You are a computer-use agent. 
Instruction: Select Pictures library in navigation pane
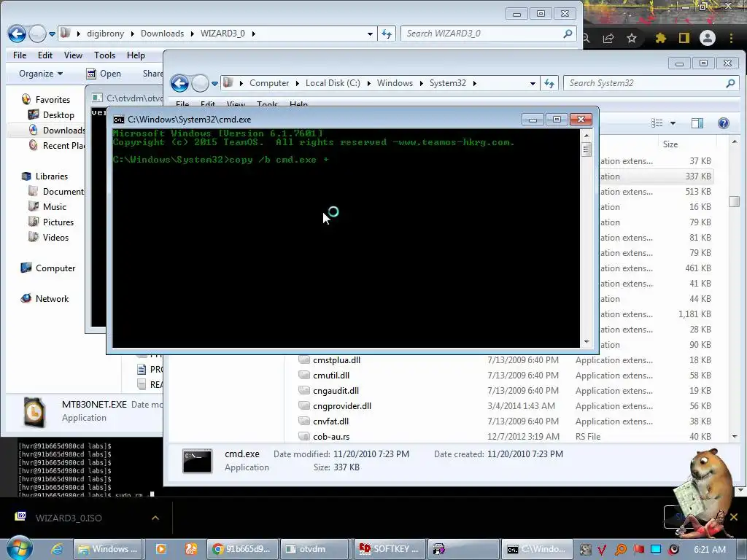coord(52,222)
